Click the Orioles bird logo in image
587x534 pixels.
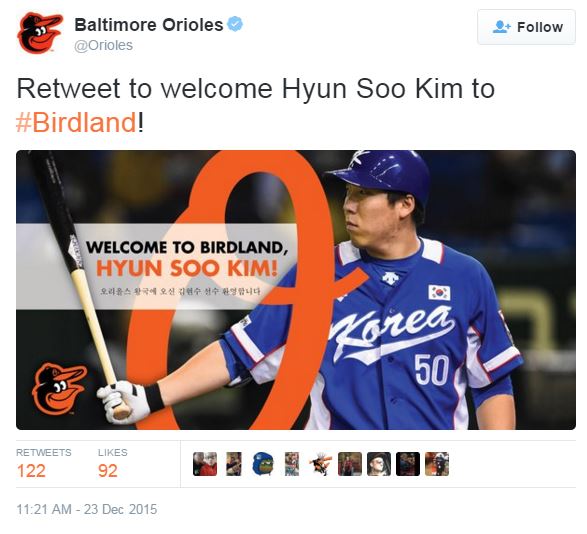(x=60, y=388)
